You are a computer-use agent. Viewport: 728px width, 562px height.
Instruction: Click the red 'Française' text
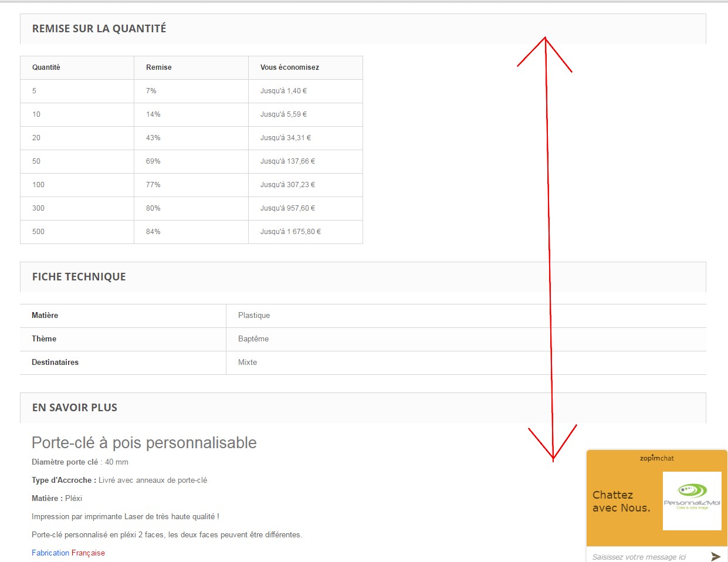pyautogui.click(x=88, y=553)
